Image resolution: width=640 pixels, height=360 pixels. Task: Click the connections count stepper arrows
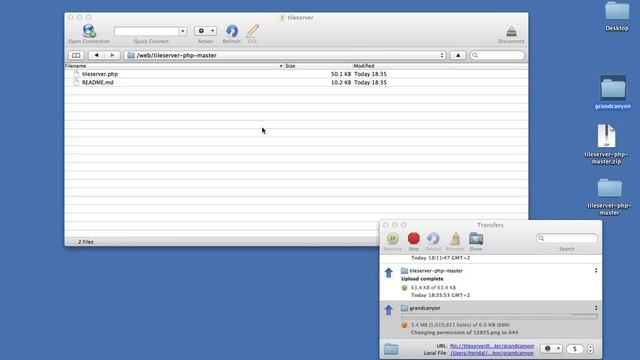pos(590,349)
